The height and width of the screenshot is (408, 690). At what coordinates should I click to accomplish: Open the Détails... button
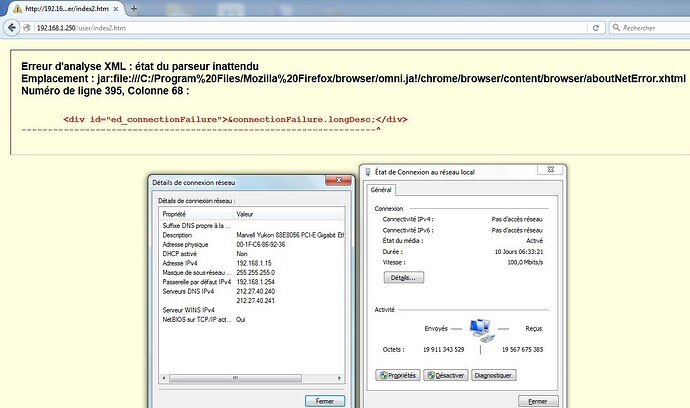click(401, 277)
